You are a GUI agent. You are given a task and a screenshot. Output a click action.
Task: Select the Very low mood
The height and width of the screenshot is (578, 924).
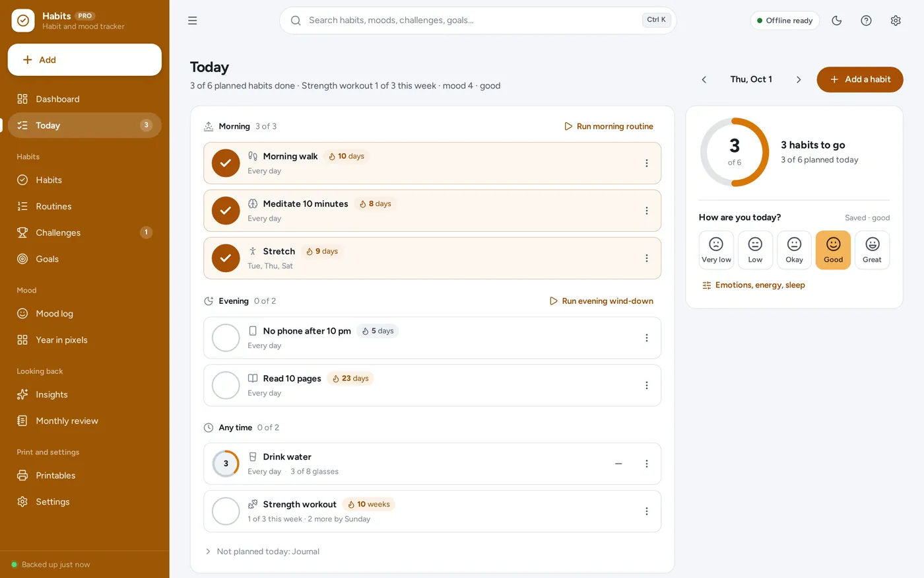click(716, 250)
